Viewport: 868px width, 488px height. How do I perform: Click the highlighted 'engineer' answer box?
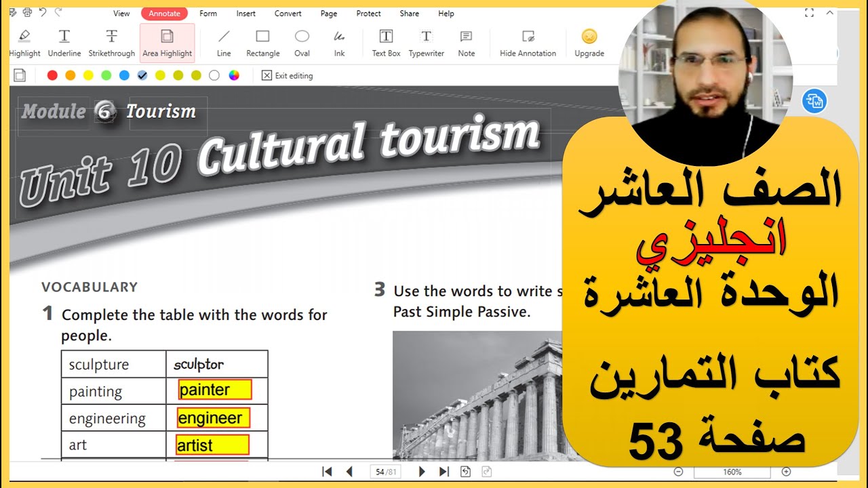(x=214, y=418)
